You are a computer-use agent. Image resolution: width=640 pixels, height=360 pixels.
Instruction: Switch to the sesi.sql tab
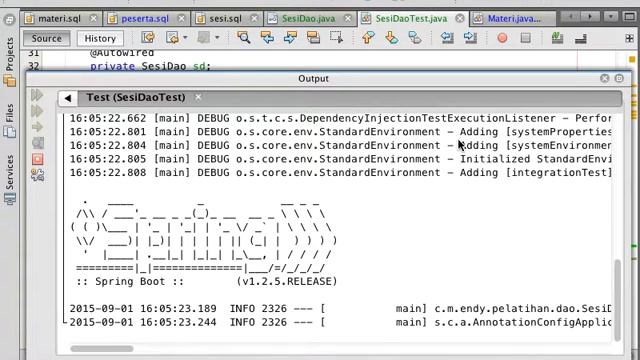[x=225, y=19]
